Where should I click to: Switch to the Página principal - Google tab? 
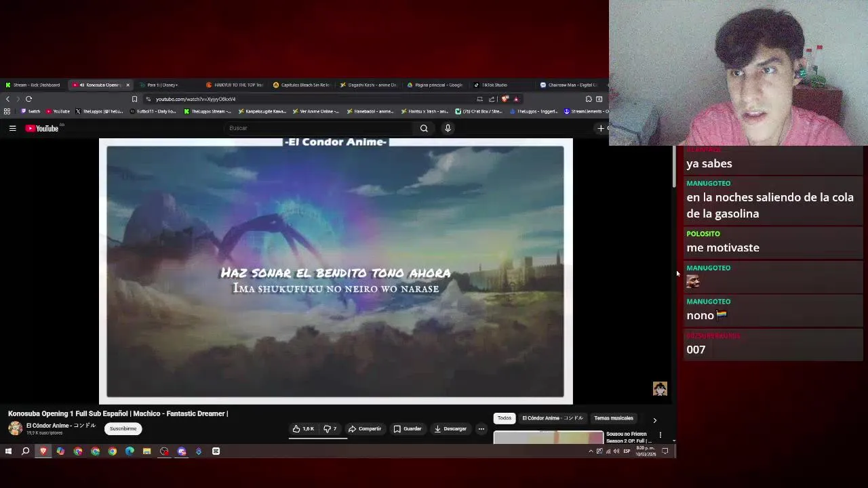point(435,85)
